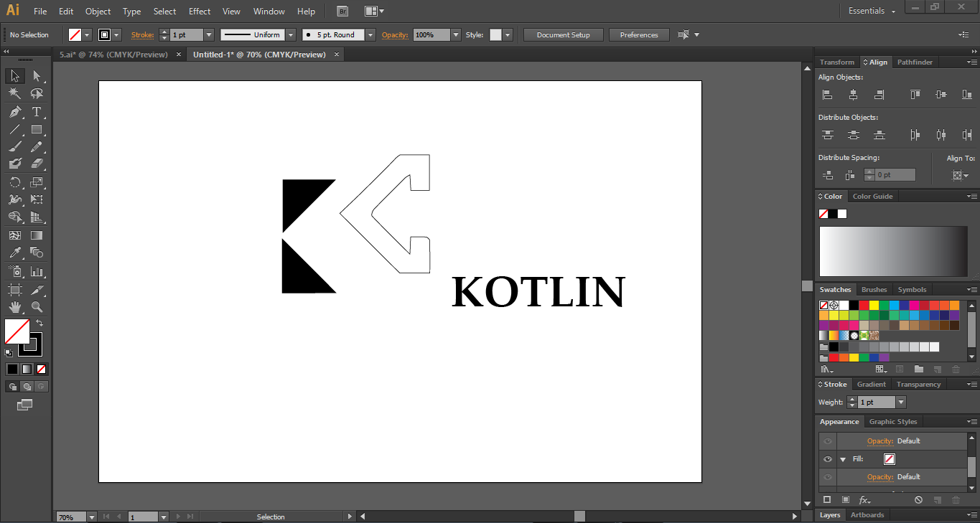Pick the Magic Wand tool
980x523 pixels.
(x=14, y=94)
